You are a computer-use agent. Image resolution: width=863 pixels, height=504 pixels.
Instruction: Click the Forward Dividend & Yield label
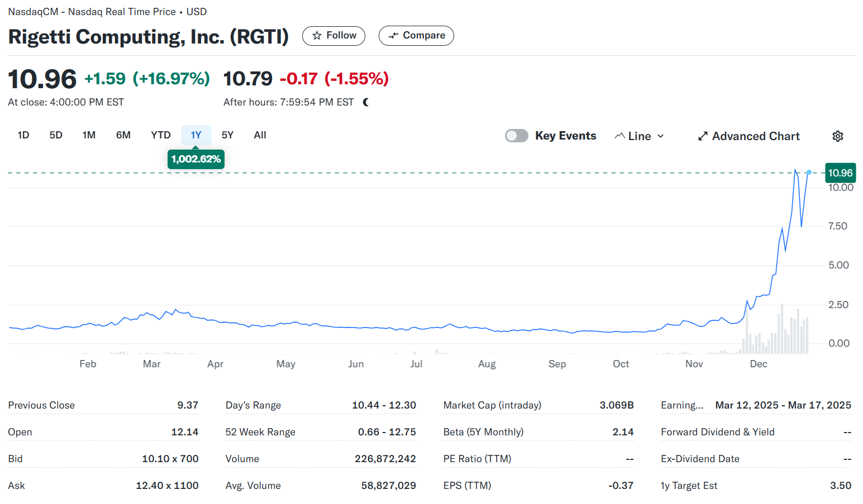pyautogui.click(x=718, y=432)
